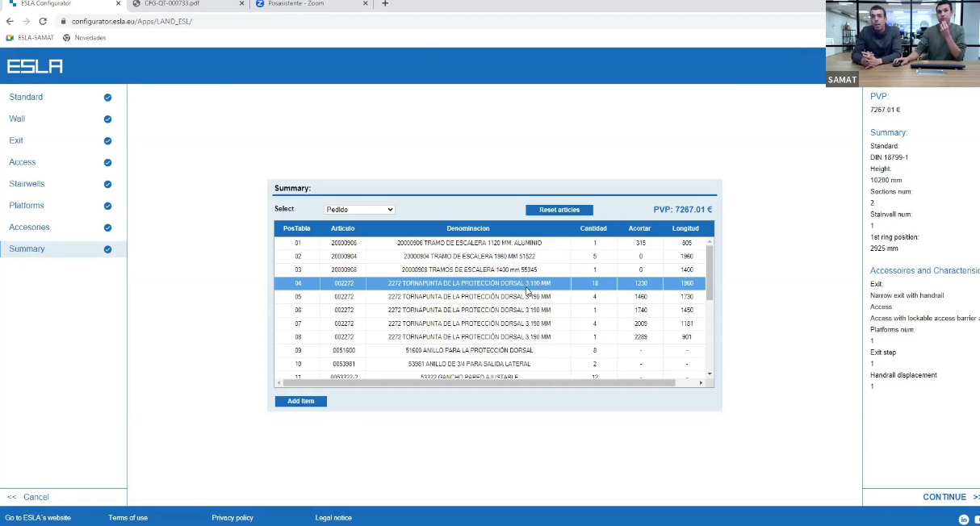
Task: Open the Summary section in the sidebar
Action: point(27,248)
